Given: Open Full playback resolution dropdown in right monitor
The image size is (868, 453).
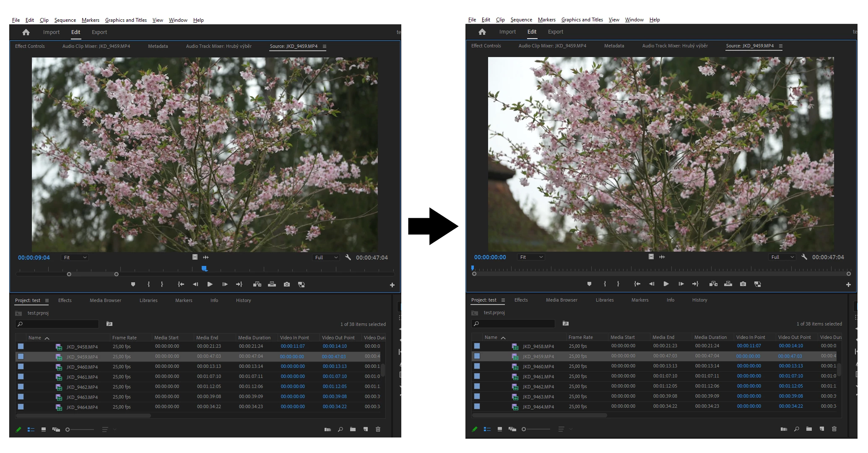Looking at the screenshot, I should click(x=782, y=257).
